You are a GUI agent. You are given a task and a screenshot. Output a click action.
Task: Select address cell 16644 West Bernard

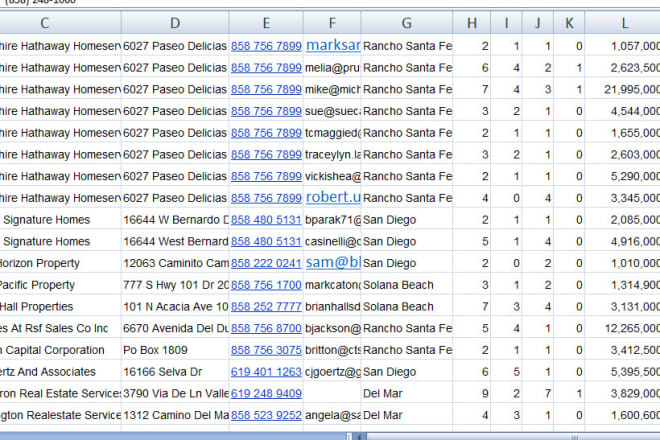[175, 242]
